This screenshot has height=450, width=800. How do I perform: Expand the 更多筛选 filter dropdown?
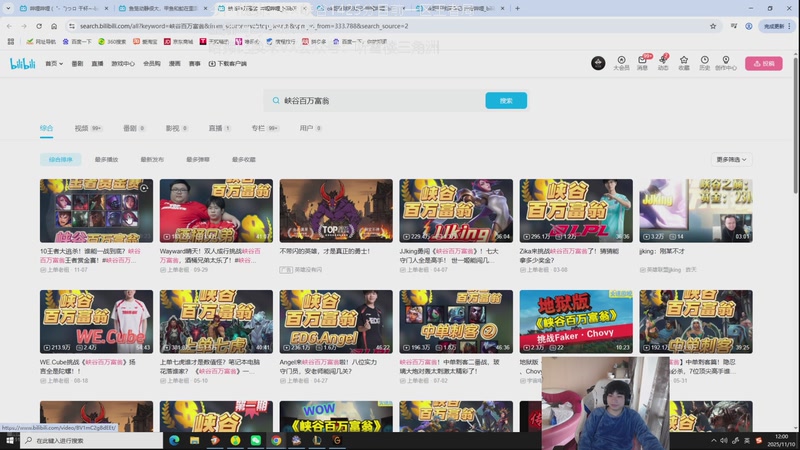coord(731,160)
